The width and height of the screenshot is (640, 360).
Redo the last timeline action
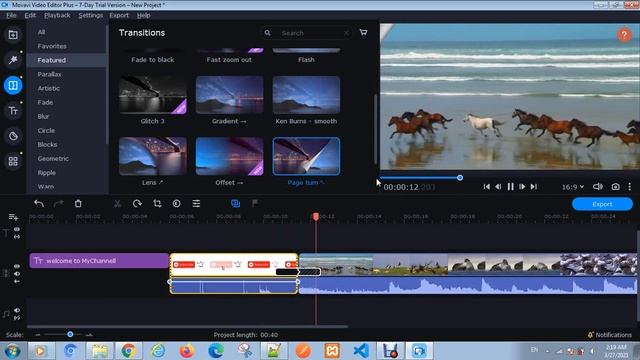58,203
